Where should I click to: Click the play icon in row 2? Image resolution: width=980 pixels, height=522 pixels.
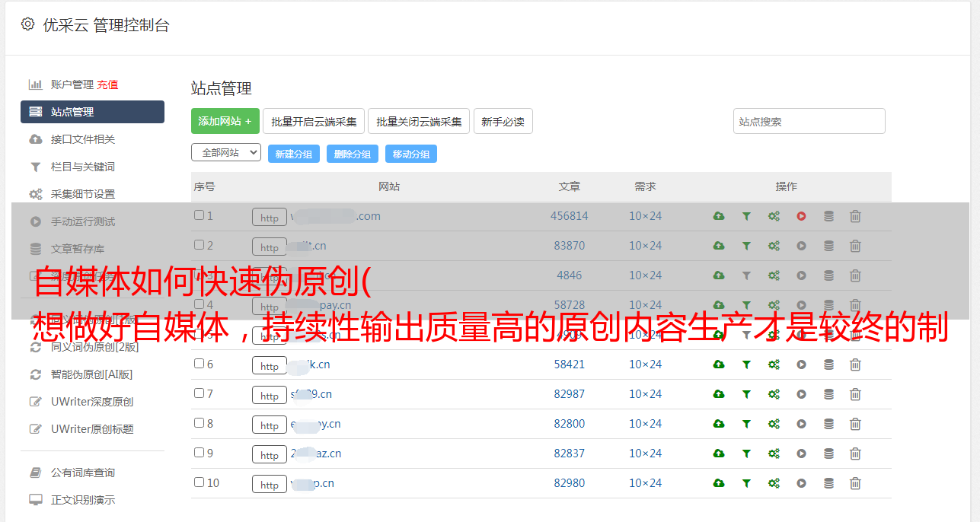pos(801,246)
